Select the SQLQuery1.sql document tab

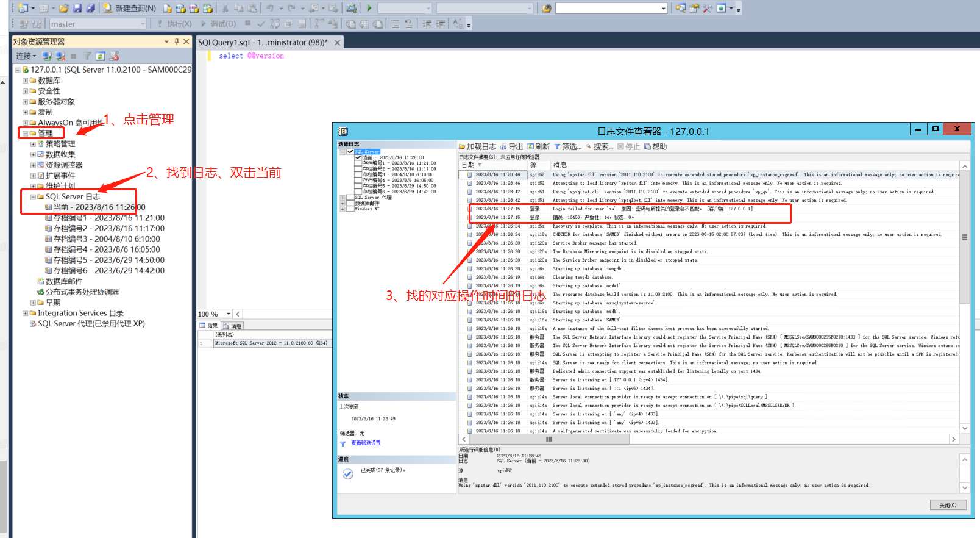click(263, 42)
